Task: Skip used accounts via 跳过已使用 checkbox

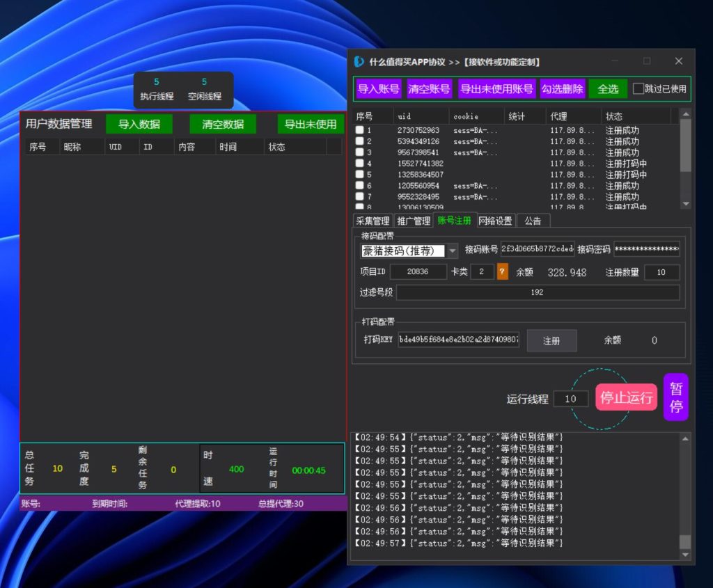Action: pyautogui.click(x=638, y=89)
